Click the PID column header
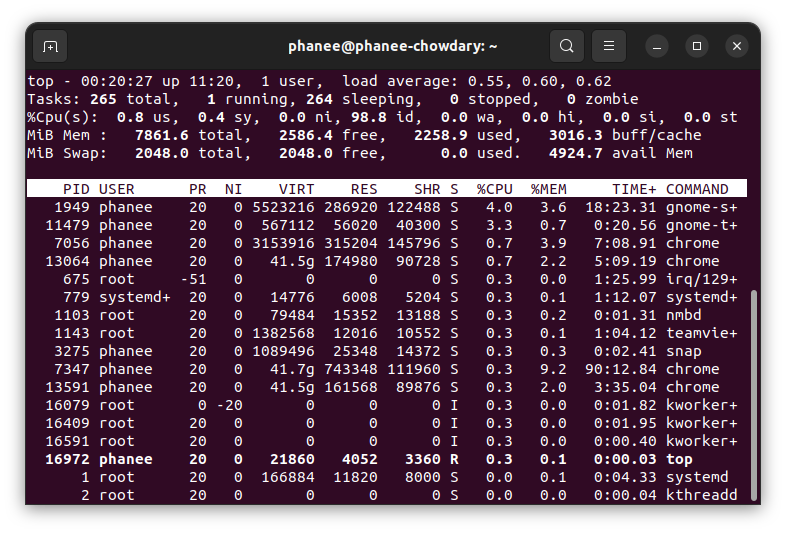The width and height of the screenshot is (786, 533). pyautogui.click(x=76, y=189)
